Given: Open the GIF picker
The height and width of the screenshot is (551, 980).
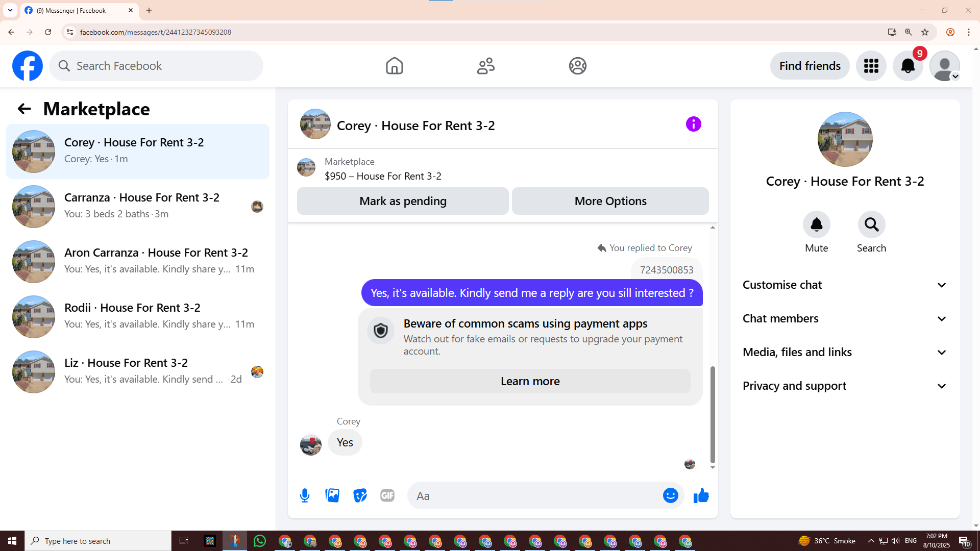Looking at the screenshot, I should [387, 495].
